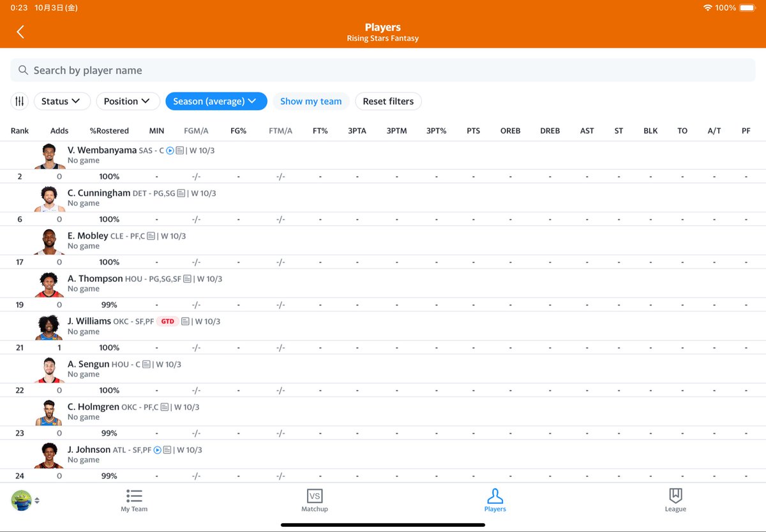Open A. Sengun player name
Viewport: 766px width, 532px height.
point(89,364)
